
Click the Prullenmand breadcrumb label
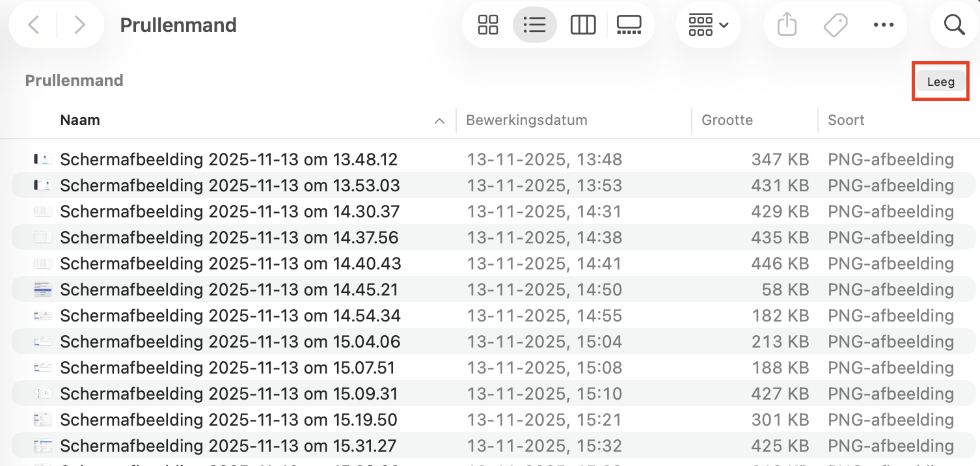[74, 80]
